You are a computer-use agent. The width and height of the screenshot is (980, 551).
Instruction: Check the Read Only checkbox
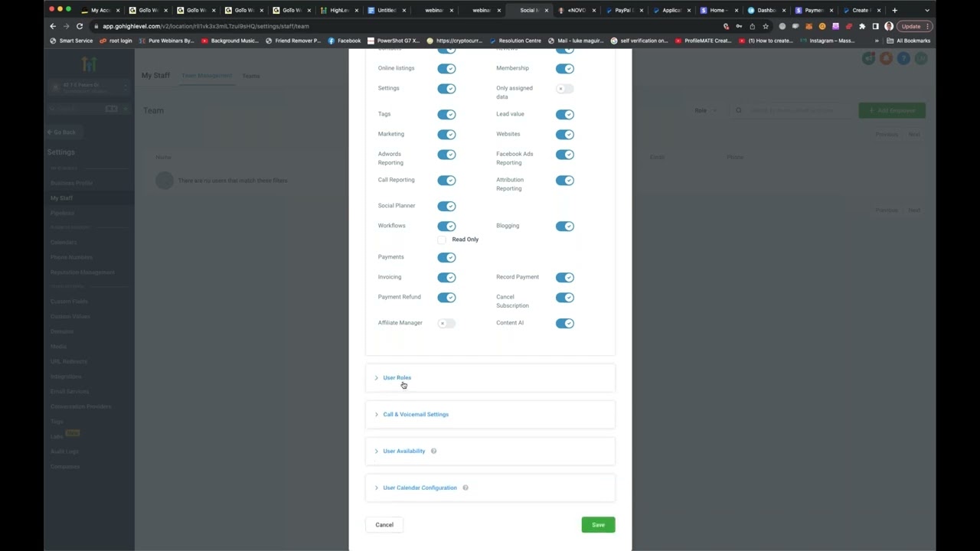pos(442,240)
